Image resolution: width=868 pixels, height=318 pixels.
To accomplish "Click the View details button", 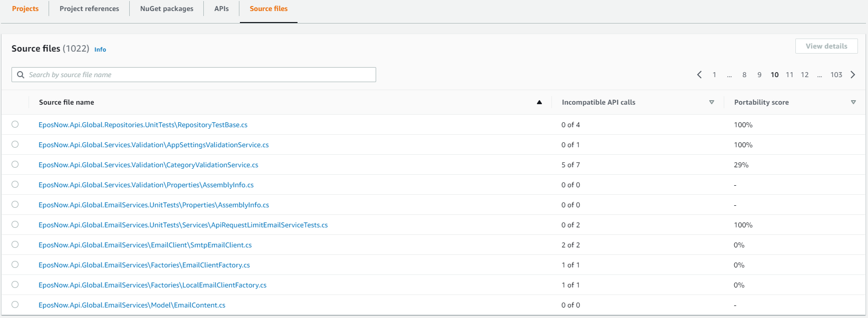I will click(x=826, y=46).
